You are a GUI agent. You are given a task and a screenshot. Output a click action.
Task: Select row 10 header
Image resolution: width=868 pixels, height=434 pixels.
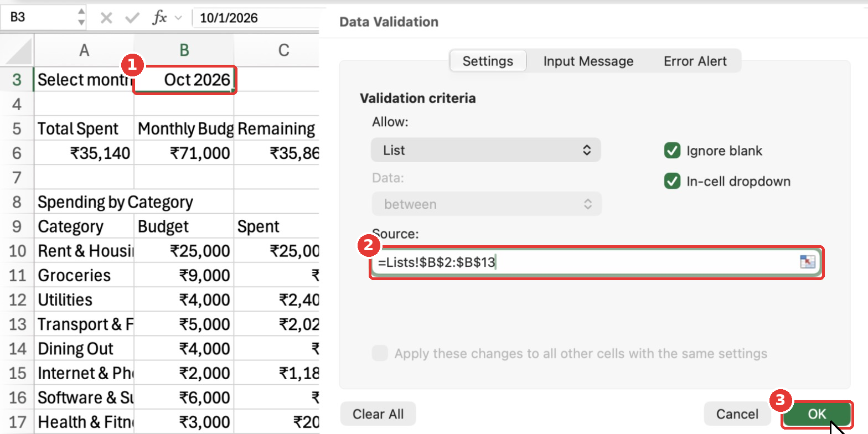[x=17, y=251]
